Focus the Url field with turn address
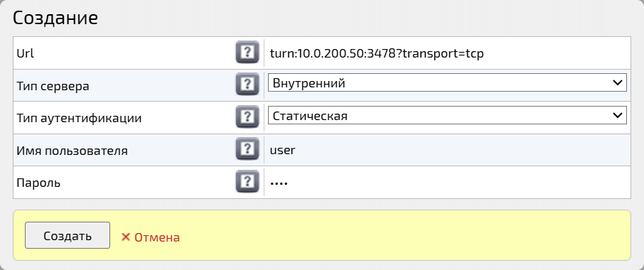The height and width of the screenshot is (270, 644). [x=447, y=53]
